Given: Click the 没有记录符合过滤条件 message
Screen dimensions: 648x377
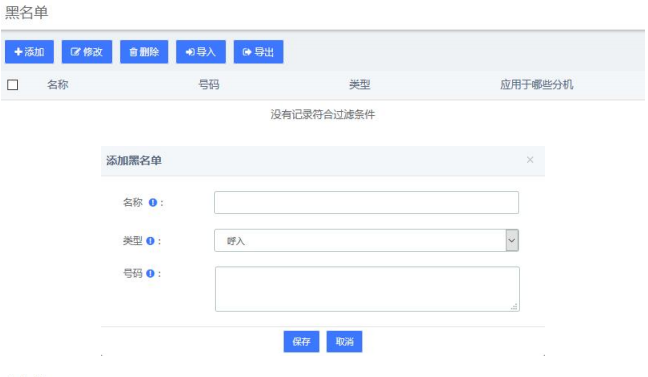Looking at the screenshot, I should click(323, 115).
